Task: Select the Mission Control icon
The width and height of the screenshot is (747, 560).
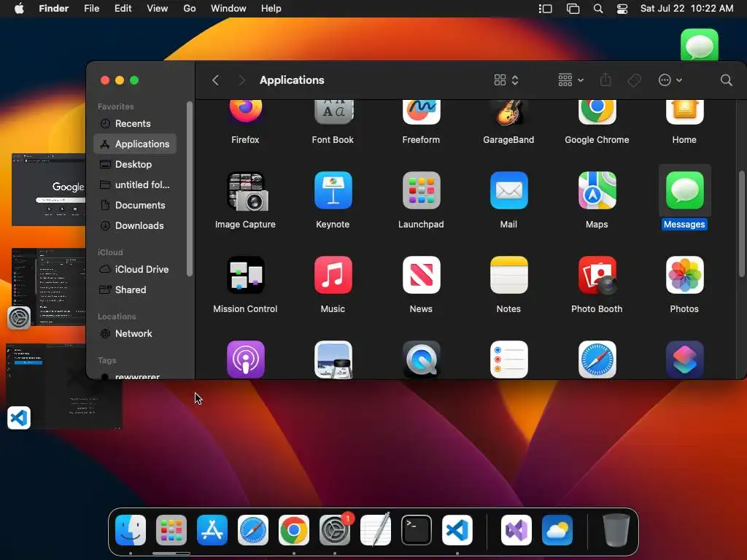Action: click(245, 275)
